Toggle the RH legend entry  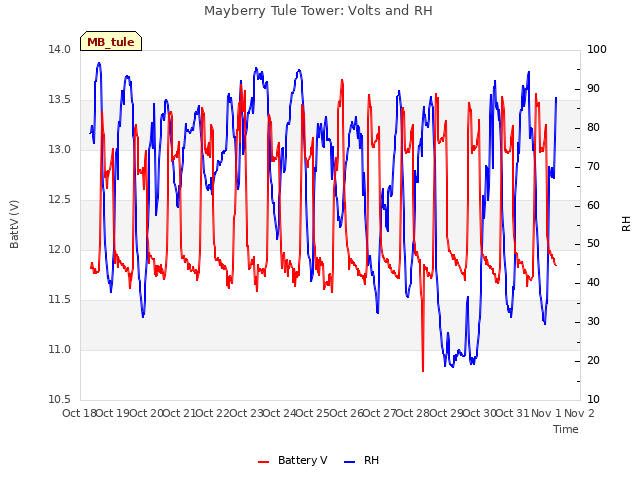point(361,460)
